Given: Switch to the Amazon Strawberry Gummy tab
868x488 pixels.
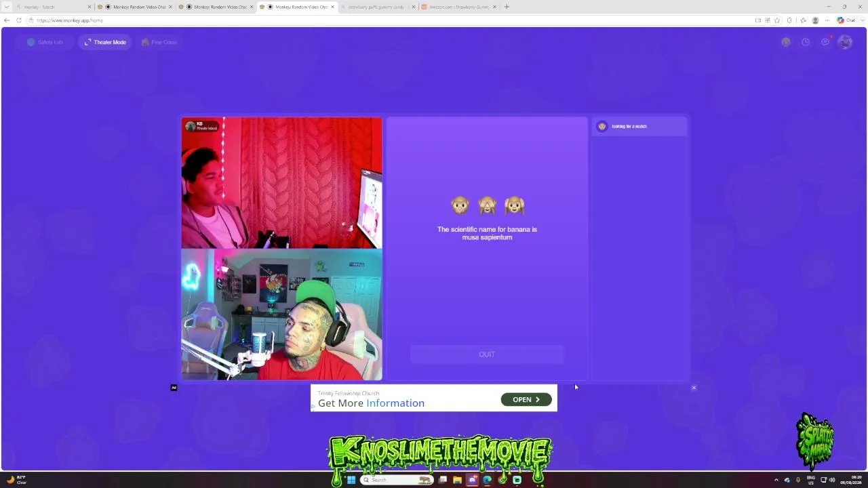Looking at the screenshot, I should tap(458, 7).
